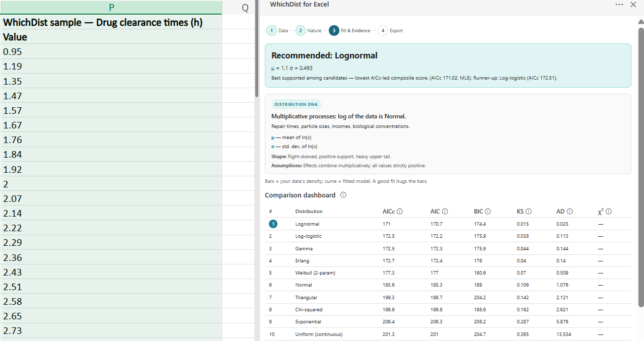Click the AIC column info icon
The image size is (644, 341).
click(445, 212)
